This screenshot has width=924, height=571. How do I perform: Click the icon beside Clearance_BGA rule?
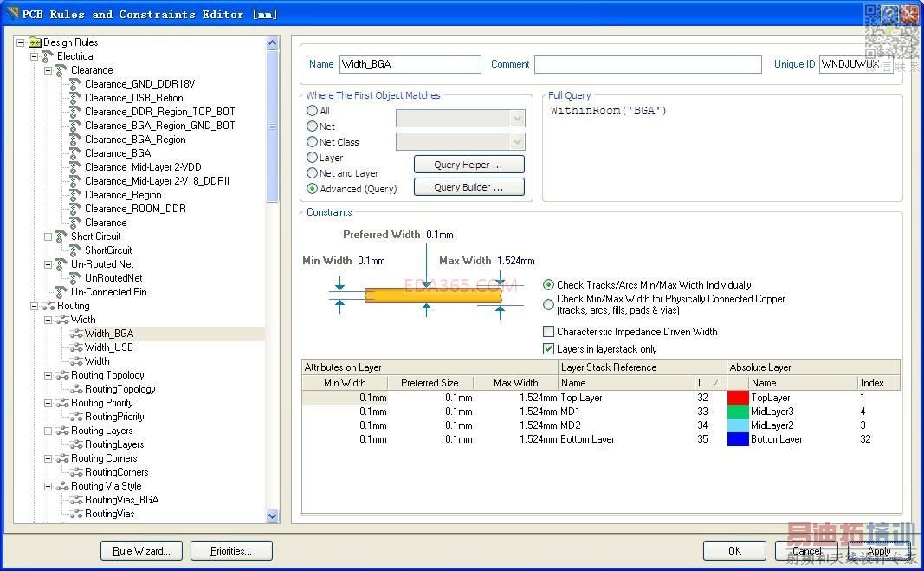[x=75, y=153]
